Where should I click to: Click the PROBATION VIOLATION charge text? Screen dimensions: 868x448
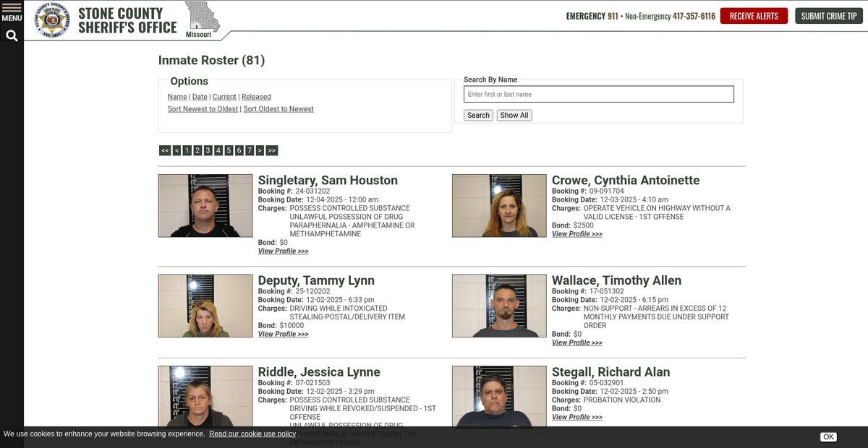click(622, 400)
